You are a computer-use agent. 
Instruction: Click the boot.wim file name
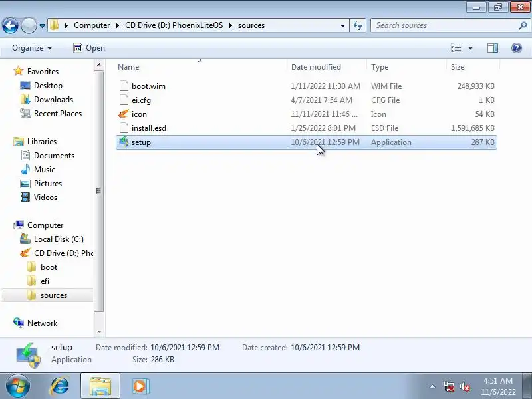148,86
